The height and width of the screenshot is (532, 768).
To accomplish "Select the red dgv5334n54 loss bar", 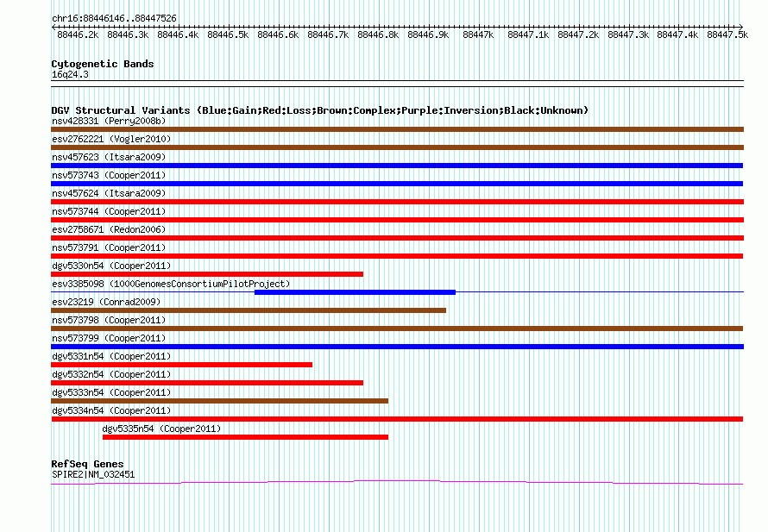I will [x=397, y=419].
